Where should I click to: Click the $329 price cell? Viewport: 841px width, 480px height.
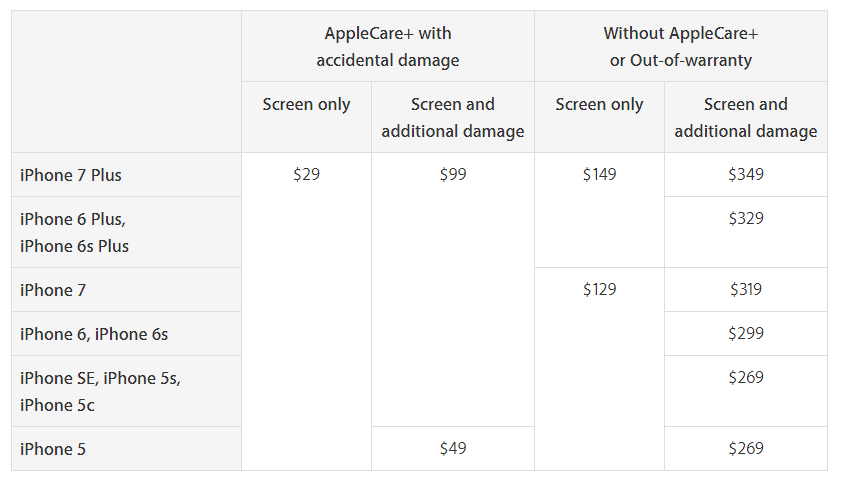(746, 219)
